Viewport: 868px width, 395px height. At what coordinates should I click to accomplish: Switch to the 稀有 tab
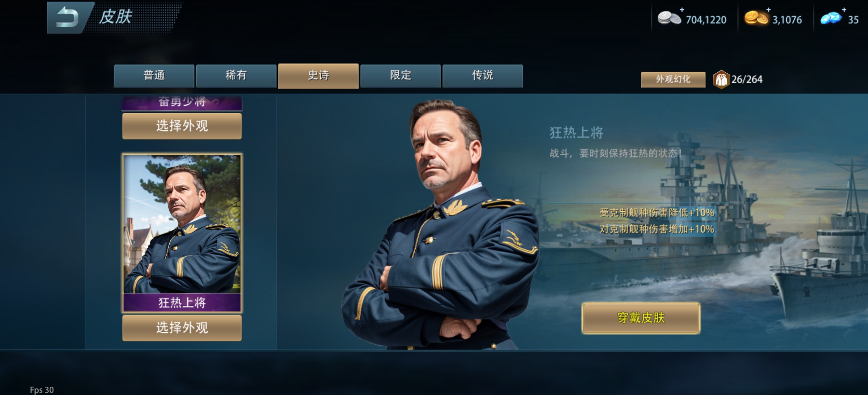(x=236, y=76)
